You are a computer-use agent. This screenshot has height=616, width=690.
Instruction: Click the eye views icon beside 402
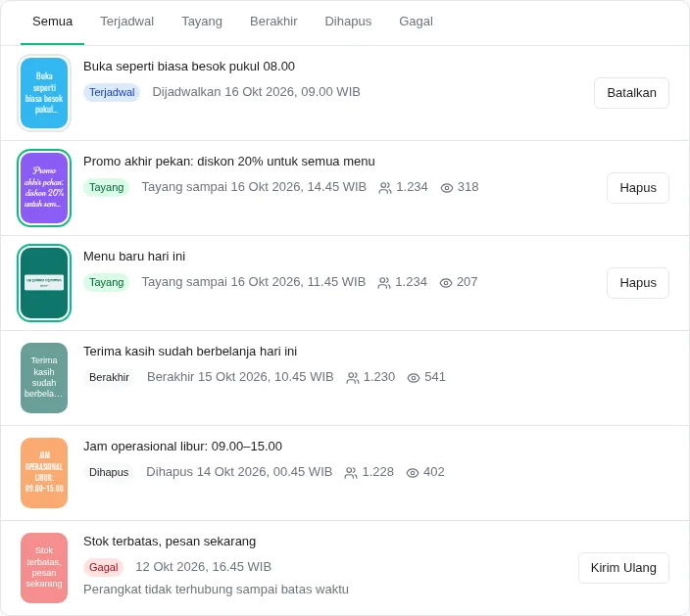[x=413, y=473]
